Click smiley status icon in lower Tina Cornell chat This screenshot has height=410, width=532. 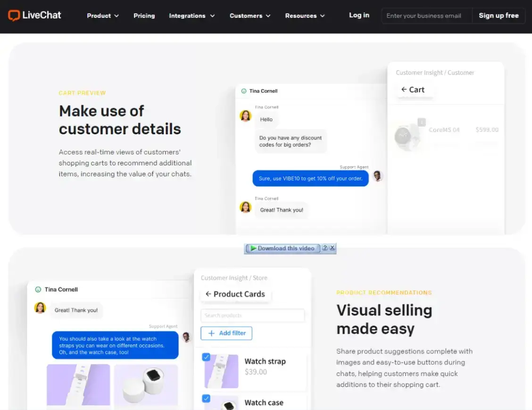point(38,289)
